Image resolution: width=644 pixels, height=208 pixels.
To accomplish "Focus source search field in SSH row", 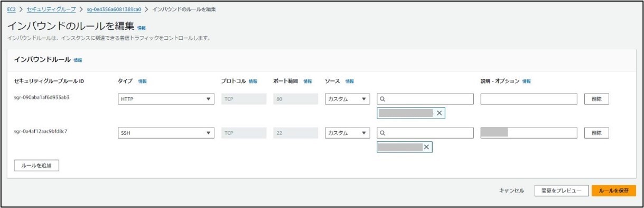I will (x=425, y=133).
